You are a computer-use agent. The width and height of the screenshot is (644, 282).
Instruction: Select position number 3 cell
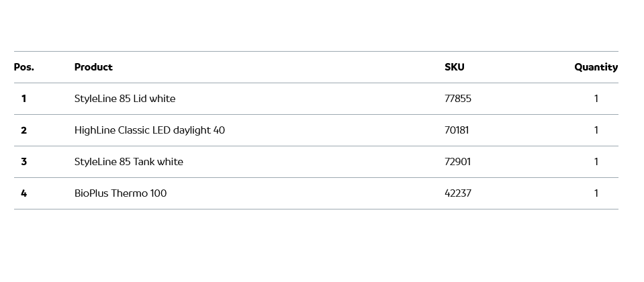click(24, 162)
